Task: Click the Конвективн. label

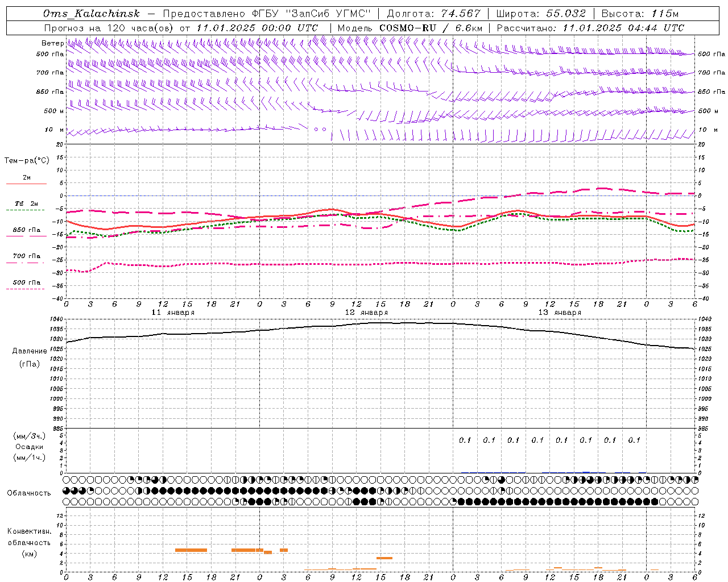Action: (x=30, y=531)
